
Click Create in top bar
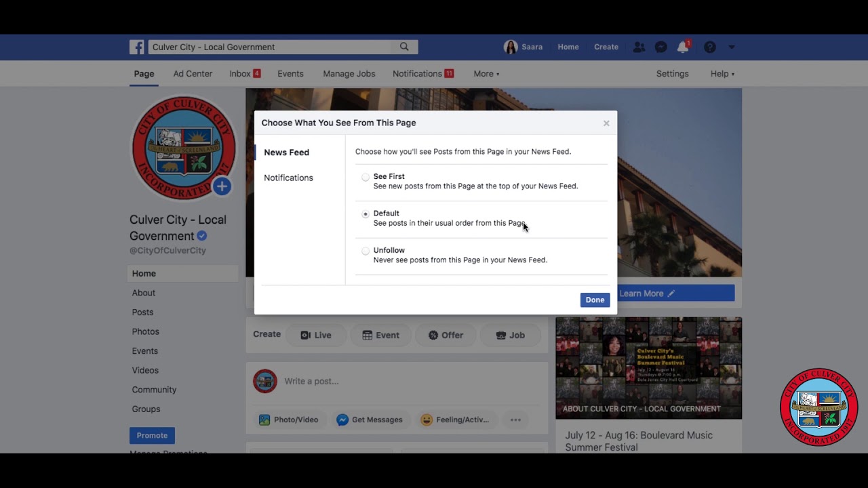tap(606, 47)
